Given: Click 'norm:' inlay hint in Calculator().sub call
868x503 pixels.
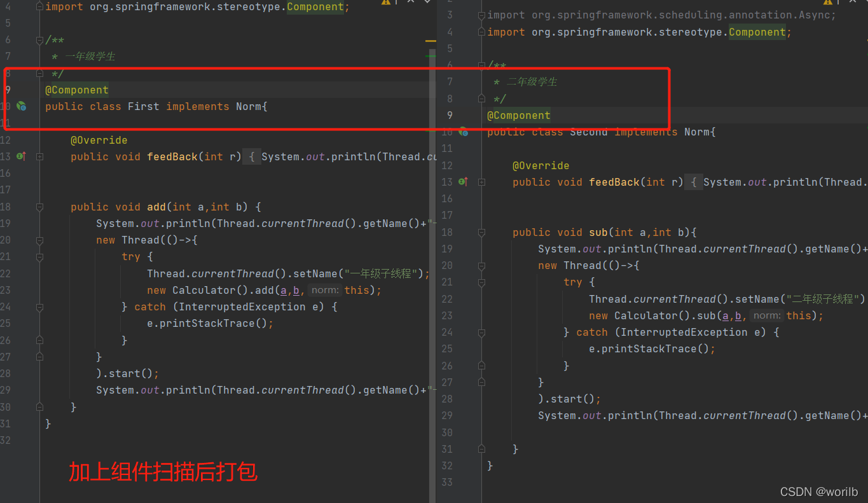Looking at the screenshot, I should pos(767,315).
